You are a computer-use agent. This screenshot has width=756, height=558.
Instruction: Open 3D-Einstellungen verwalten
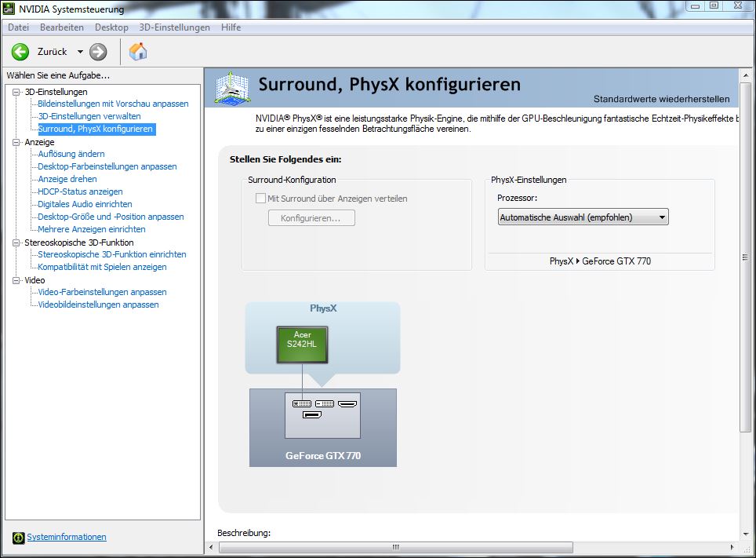(x=89, y=116)
